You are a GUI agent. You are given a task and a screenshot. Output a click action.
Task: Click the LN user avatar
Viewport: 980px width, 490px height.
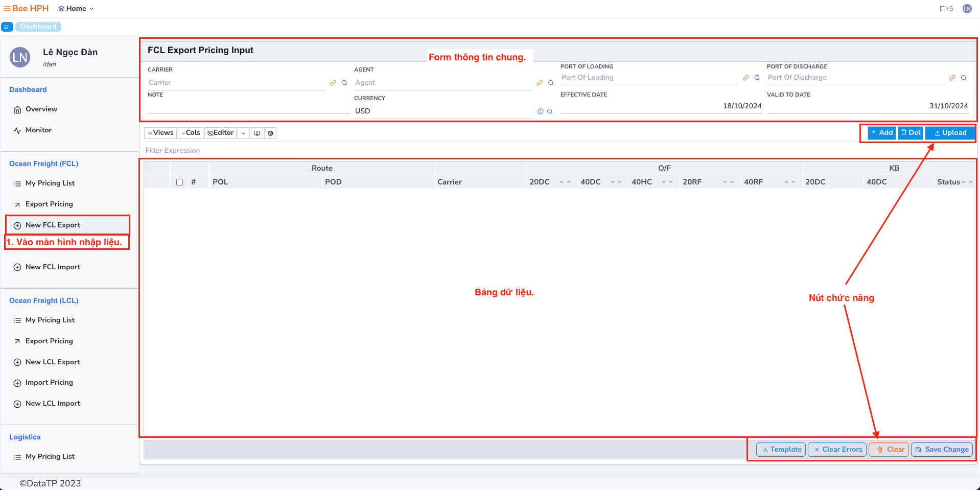coord(967,8)
